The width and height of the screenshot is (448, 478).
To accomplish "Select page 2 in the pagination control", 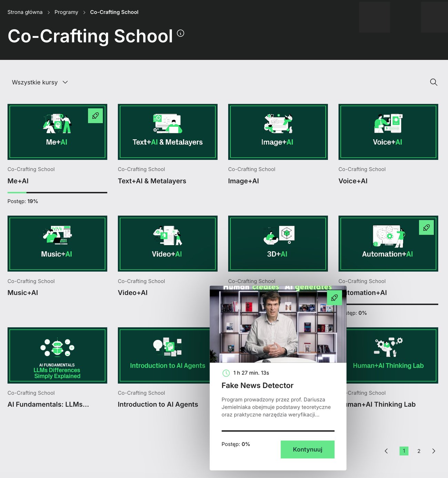I will pyautogui.click(x=419, y=451).
